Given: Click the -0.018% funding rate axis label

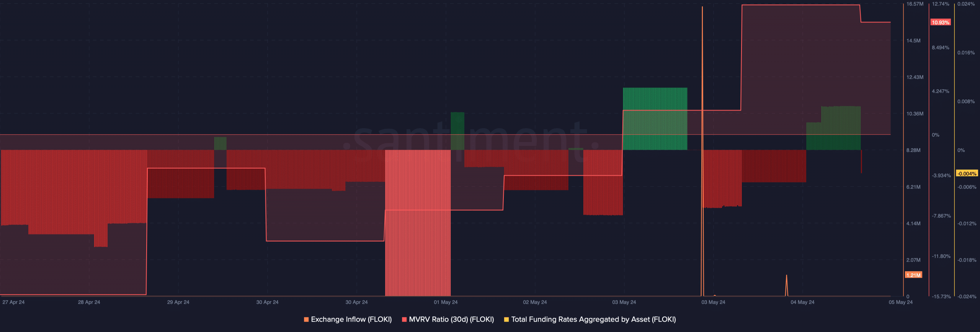Looking at the screenshot, I should click(967, 260).
